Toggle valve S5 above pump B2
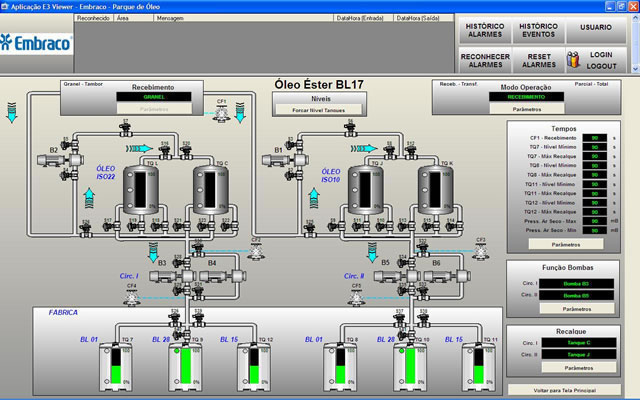Viewport: 640px width, 400px height. click(69, 144)
